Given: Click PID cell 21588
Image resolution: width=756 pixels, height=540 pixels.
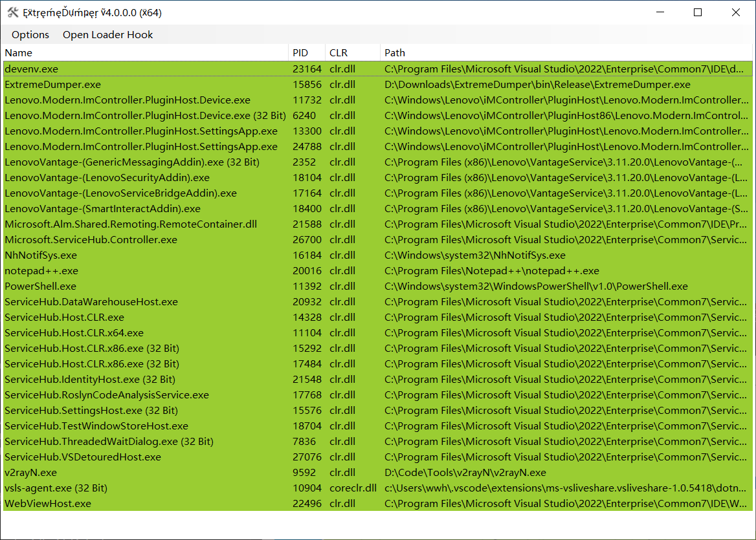Looking at the screenshot, I should tap(307, 224).
